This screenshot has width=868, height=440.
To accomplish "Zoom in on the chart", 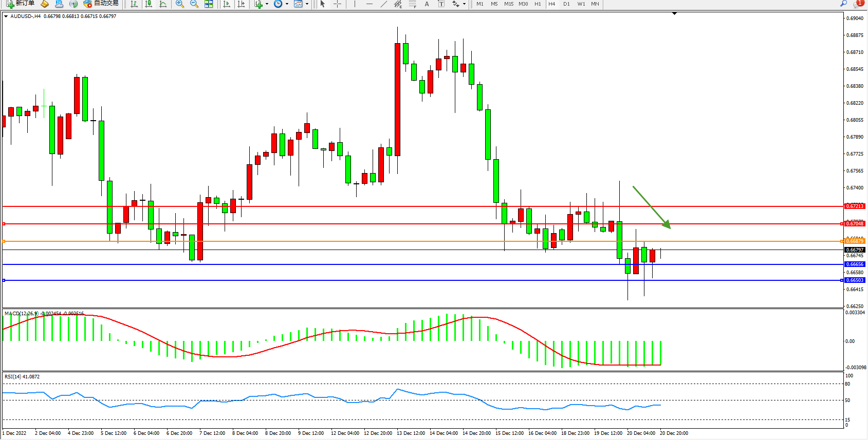I will 180,4.
